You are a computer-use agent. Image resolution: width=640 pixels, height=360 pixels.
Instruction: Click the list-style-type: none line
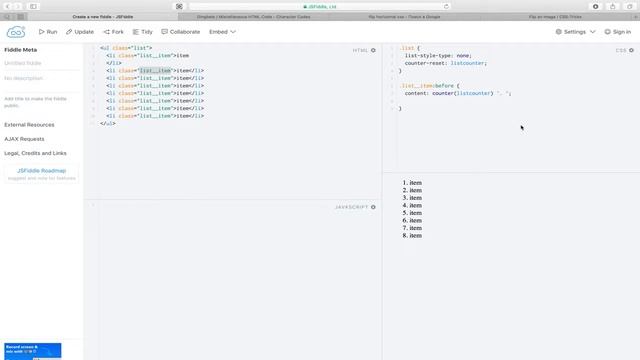tap(438, 56)
